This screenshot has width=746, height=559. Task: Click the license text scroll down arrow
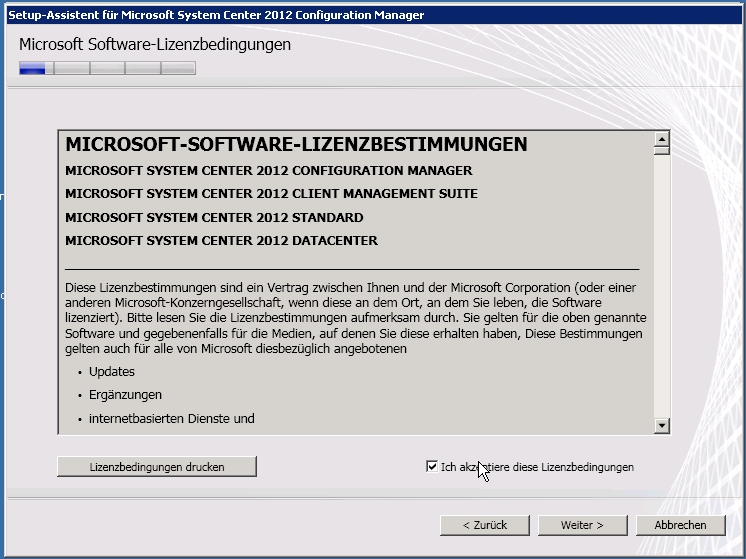[661, 426]
